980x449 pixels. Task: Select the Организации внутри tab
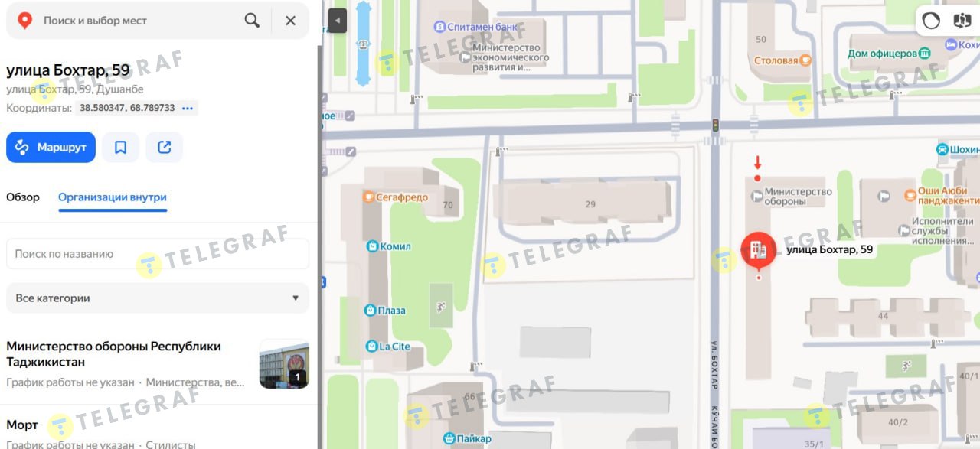coord(113,197)
